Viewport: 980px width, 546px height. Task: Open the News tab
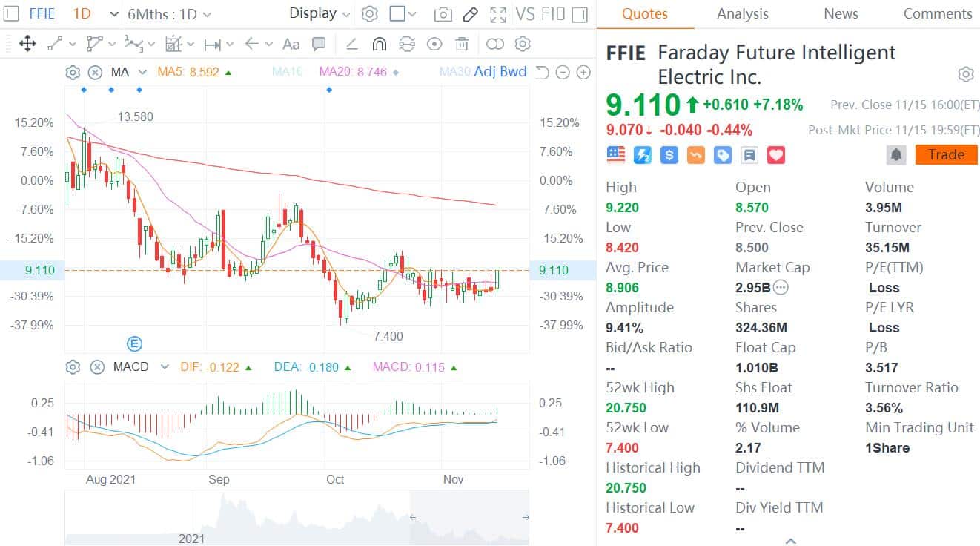[841, 14]
